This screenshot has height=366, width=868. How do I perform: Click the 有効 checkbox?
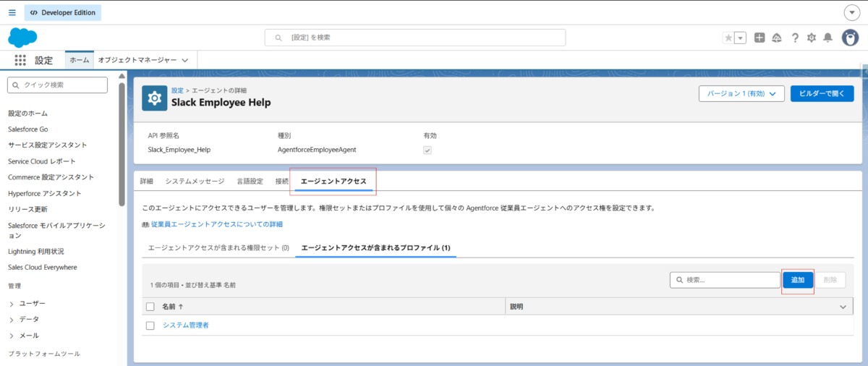pos(427,150)
